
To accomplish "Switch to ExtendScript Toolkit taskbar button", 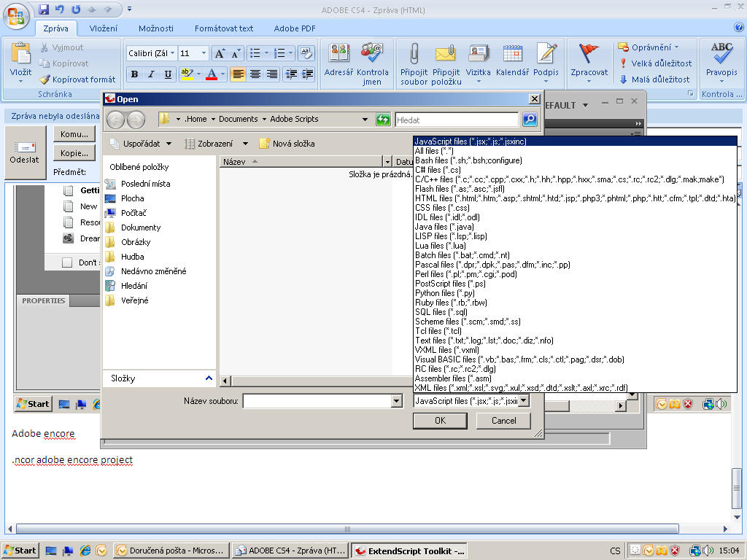I will [409, 551].
